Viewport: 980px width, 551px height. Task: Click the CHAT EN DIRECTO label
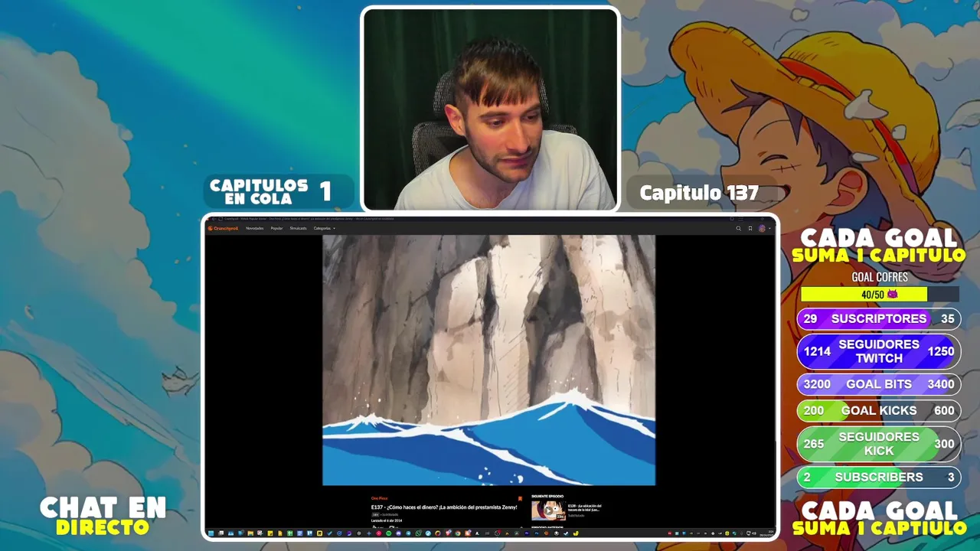[x=103, y=516]
